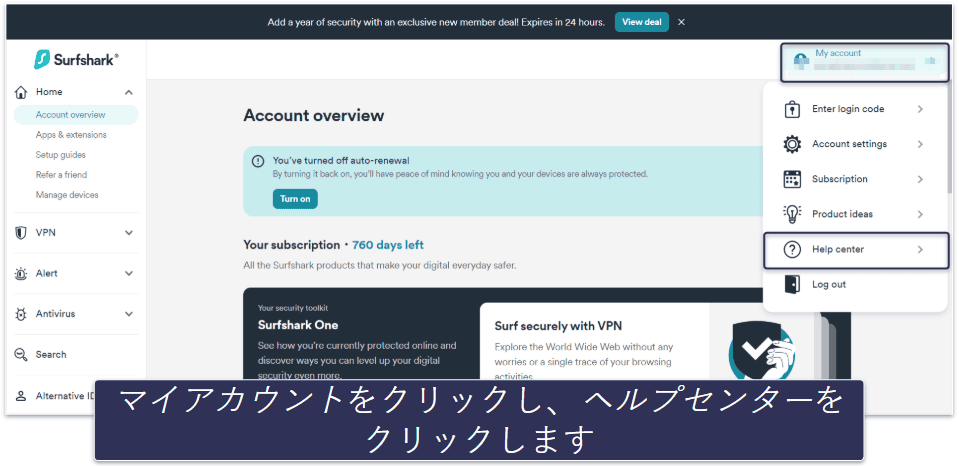Open Apps & extensions page
The image size is (959, 466).
coord(71,135)
